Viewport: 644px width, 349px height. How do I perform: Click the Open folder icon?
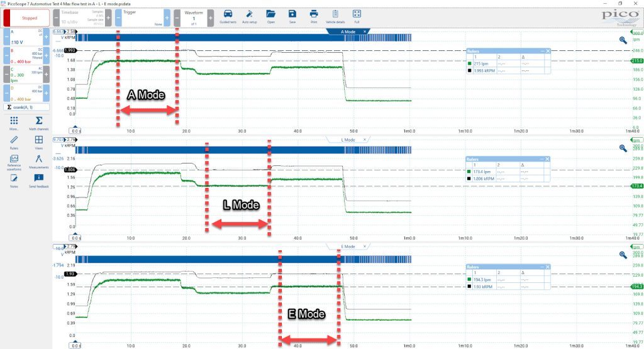tap(270, 16)
